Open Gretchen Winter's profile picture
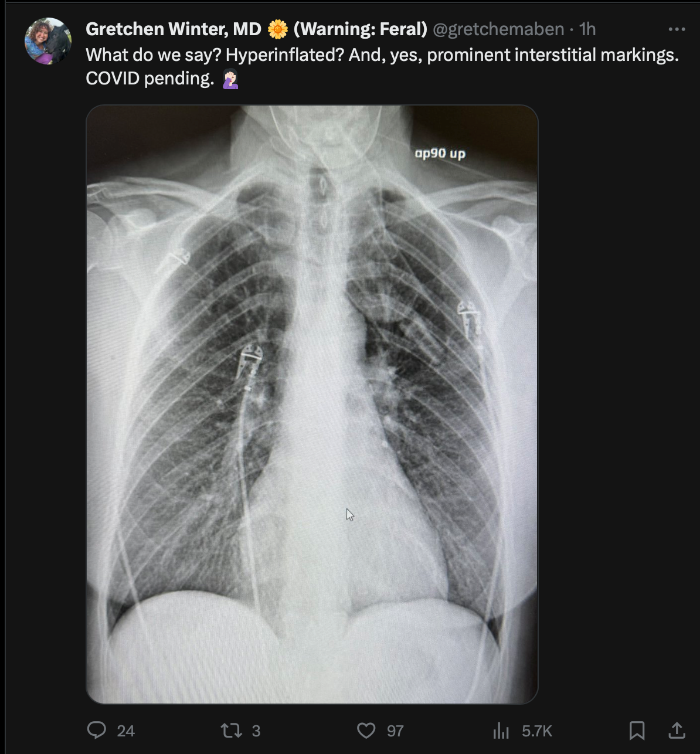Screen dimensions: 700x754 [48, 41]
